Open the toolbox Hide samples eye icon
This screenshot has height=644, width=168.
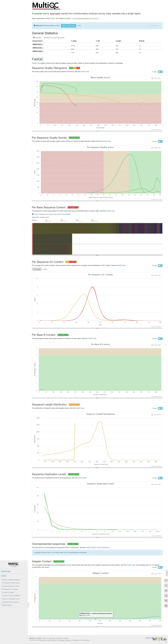166,591
